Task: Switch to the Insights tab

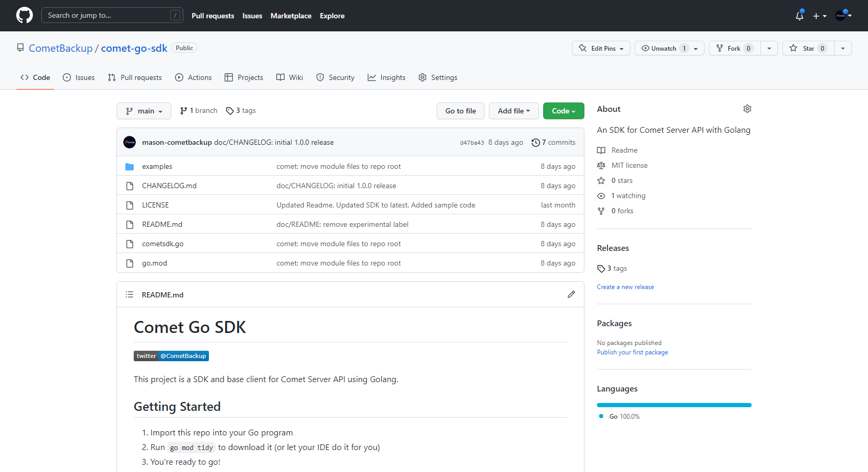Action: tap(386, 77)
